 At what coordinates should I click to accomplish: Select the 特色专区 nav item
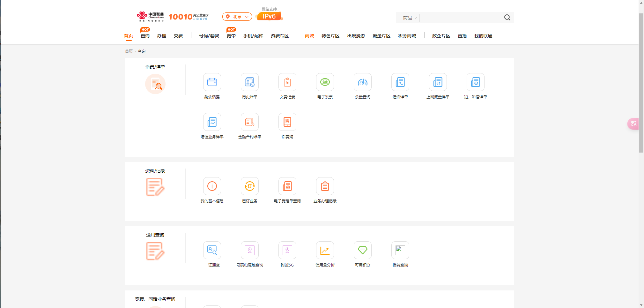click(330, 36)
